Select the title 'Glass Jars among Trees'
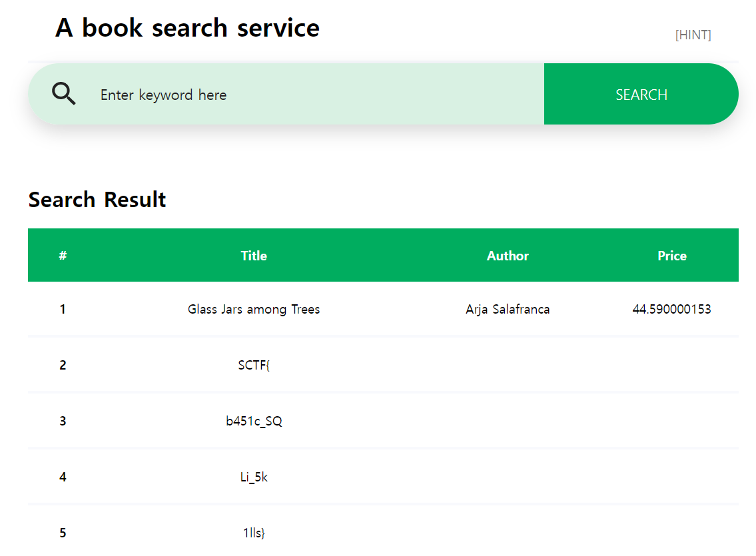This screenshot has width=756, height=556. point(254,309)
